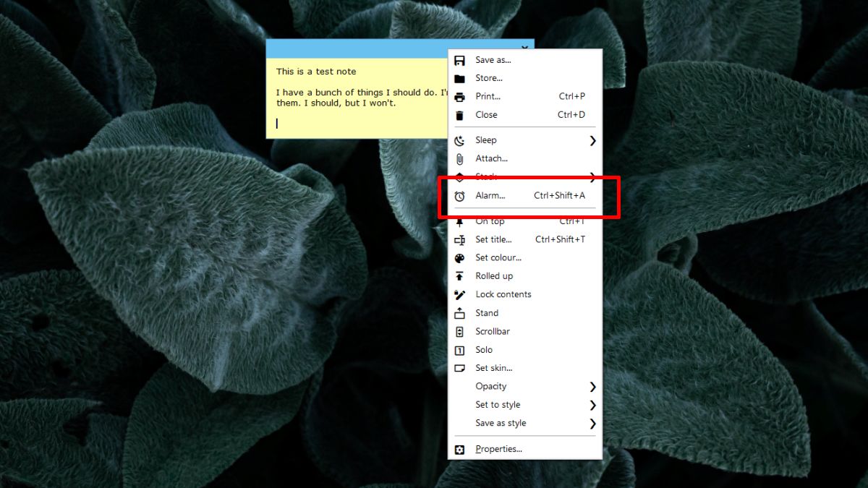Select the Solo menu entry
Viewport: 868px width, 488px height.
pyautogui.click(x=525, y=350)
